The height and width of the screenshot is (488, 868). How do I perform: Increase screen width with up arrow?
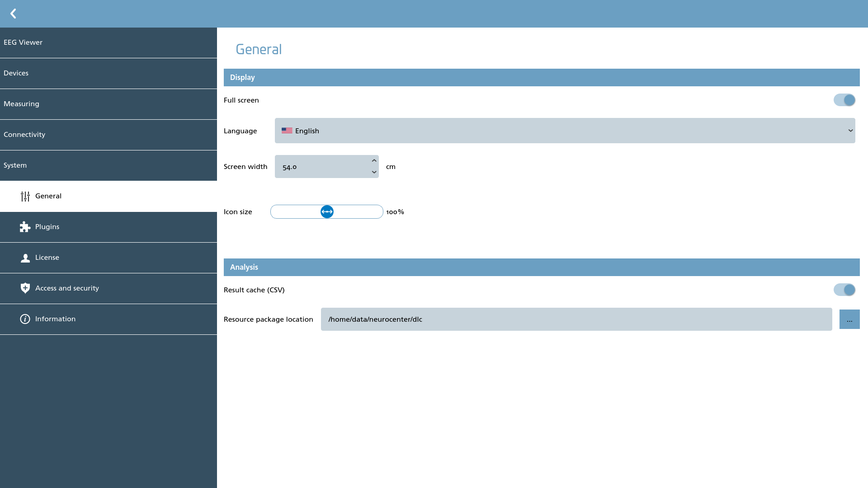click(x=374, y=161)
